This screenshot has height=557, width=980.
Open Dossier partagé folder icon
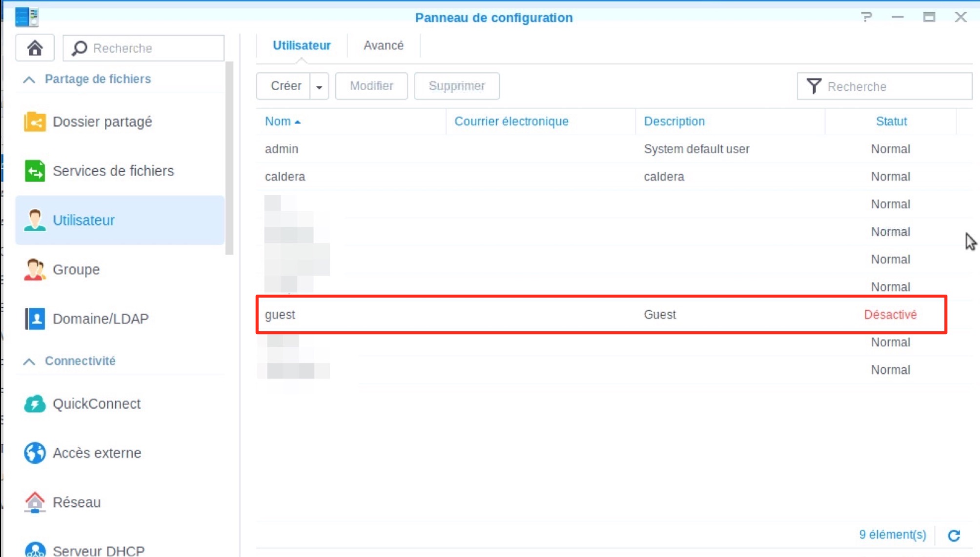click(35, 121)
